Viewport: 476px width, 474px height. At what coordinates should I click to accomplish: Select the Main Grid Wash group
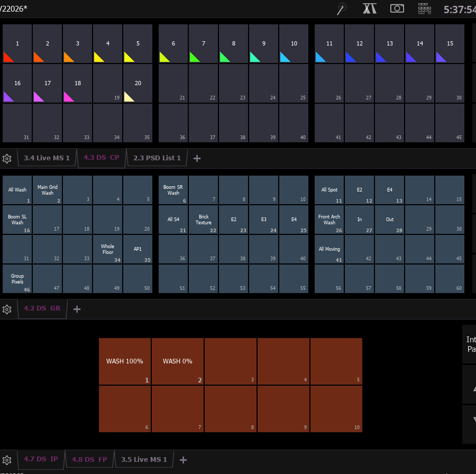(48, 190)
